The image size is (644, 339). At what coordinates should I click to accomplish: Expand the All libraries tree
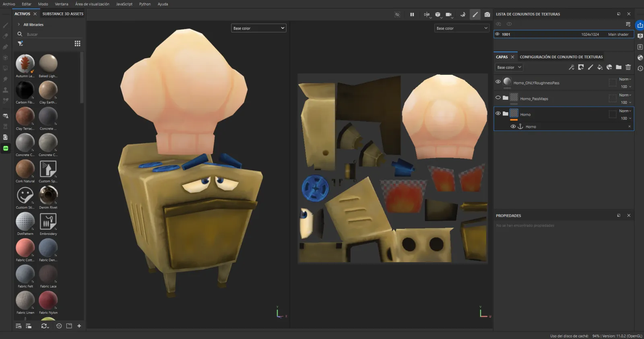[x=19, y=25]
